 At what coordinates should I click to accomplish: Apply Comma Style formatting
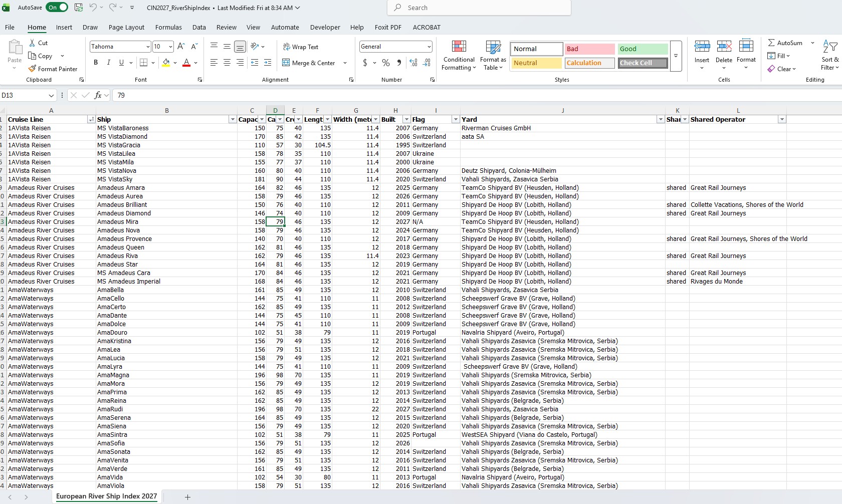coord(399,63)
